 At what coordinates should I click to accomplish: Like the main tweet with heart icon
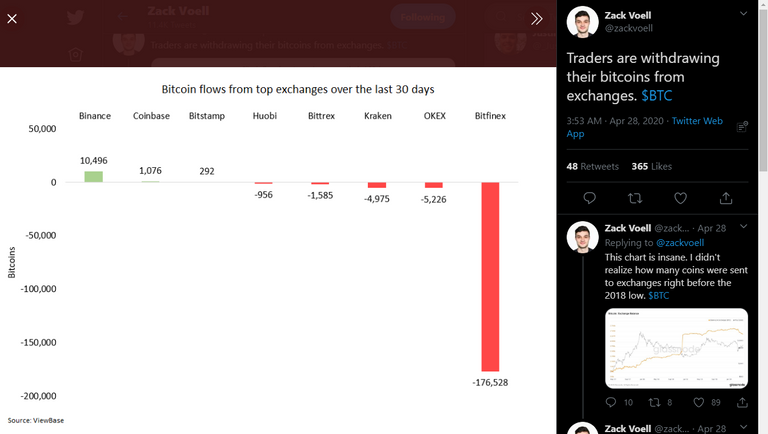(680, 198)
